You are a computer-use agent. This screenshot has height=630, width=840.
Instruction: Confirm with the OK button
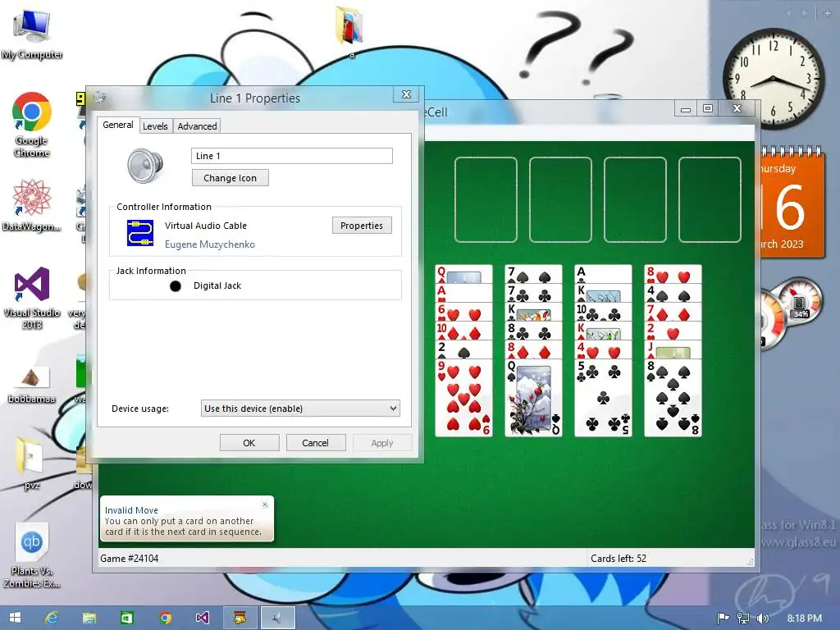pos(249,443)
